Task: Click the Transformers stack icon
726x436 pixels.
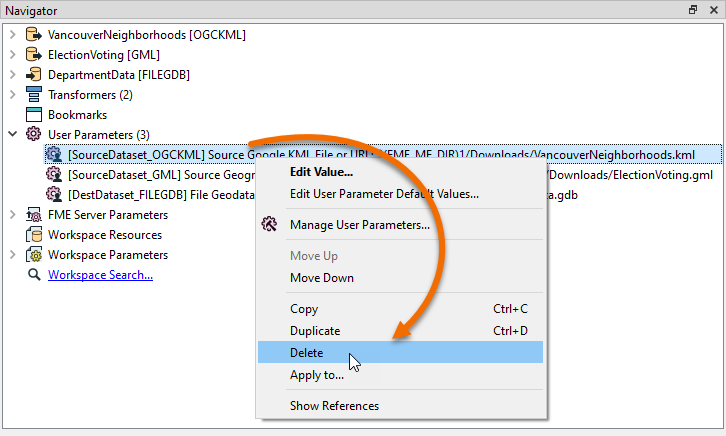Action: coord(33,95)
